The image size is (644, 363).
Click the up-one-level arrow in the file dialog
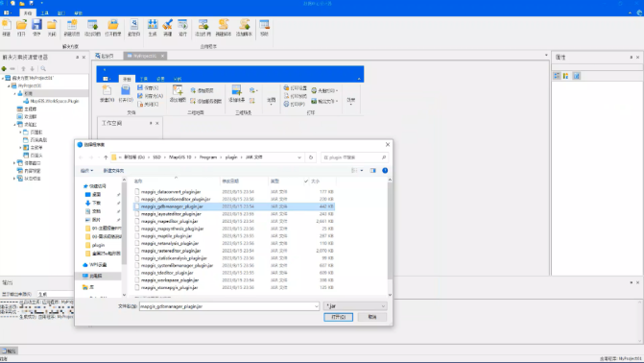click(x=106, y=157)
